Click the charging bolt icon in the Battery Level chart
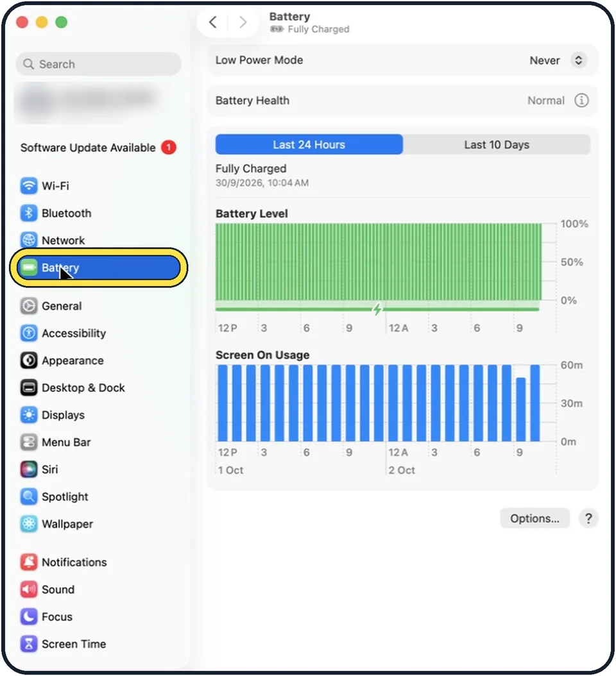 click(x=377, y=308)
